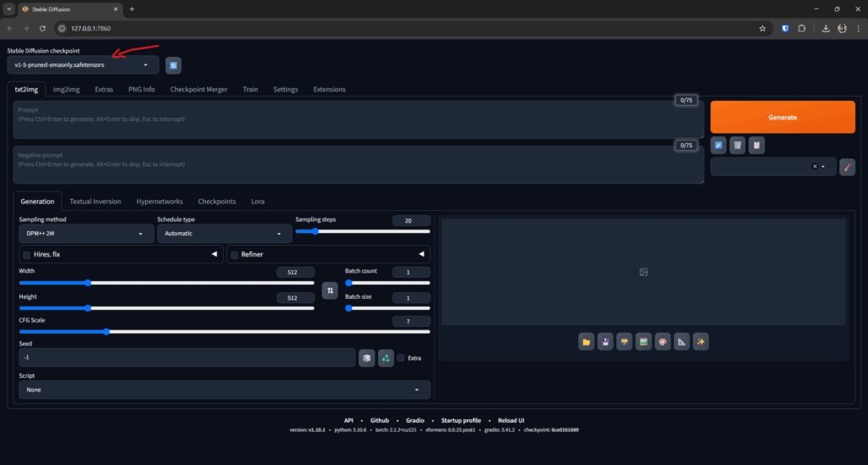The height and width of the screenshot is (465, 868).
Task: Bookmark this page with star icon
Action: [762, 28]
